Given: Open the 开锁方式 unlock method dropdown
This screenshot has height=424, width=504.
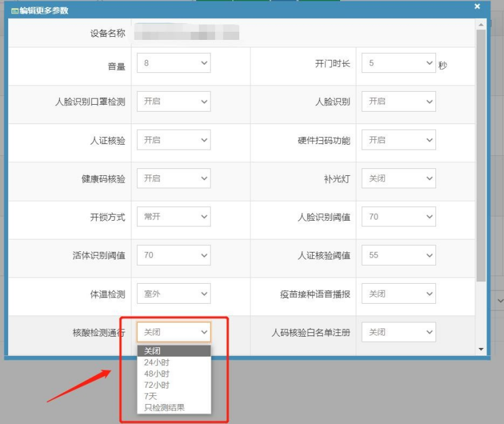Looking at the screenshot, I should point(173,216).
